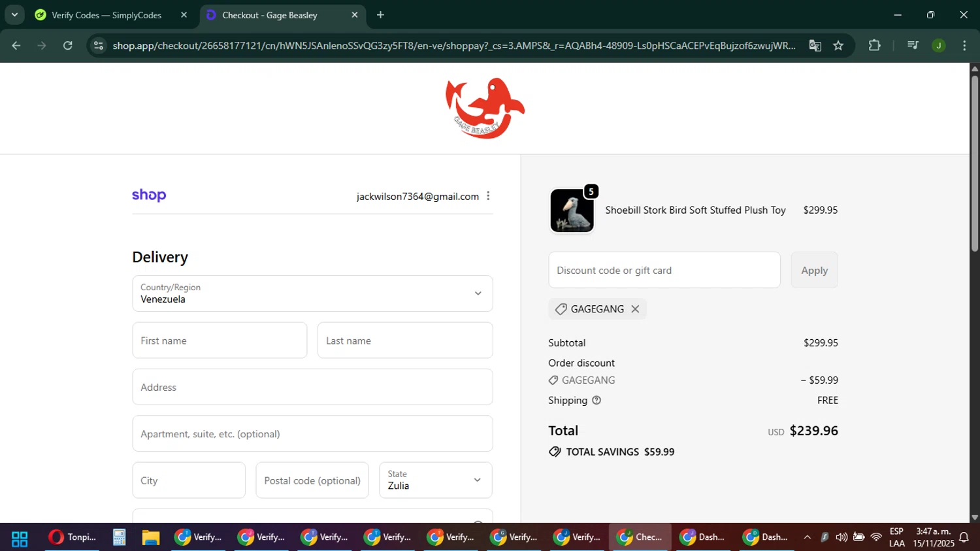Focus the Postal code field

312,480
